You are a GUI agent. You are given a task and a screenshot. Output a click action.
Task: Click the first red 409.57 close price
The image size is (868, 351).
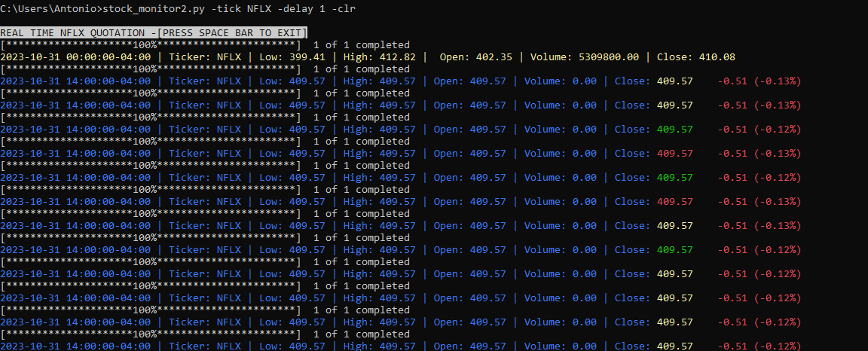675,154
